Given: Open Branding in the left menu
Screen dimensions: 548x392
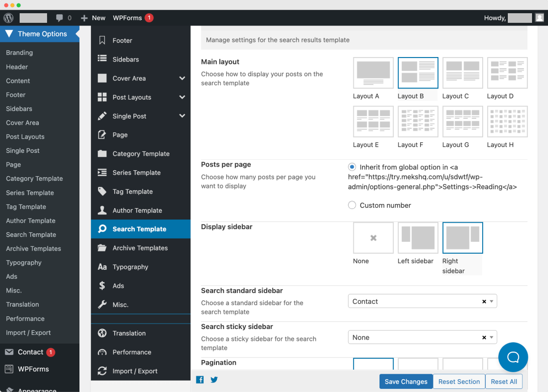Looking at the screenshot, I should 19,52.
